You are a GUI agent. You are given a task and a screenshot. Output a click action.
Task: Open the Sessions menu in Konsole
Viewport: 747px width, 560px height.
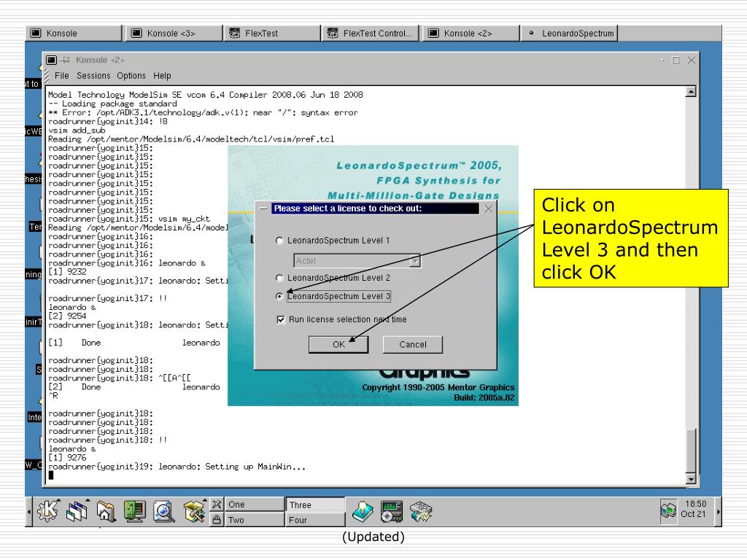tap(93, 76)
